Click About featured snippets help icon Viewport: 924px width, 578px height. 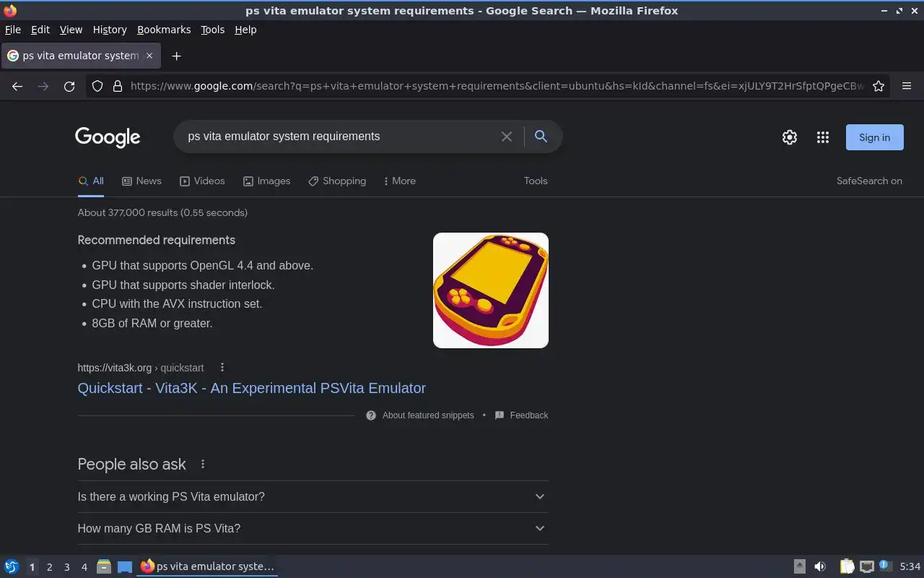click(371, 415)
